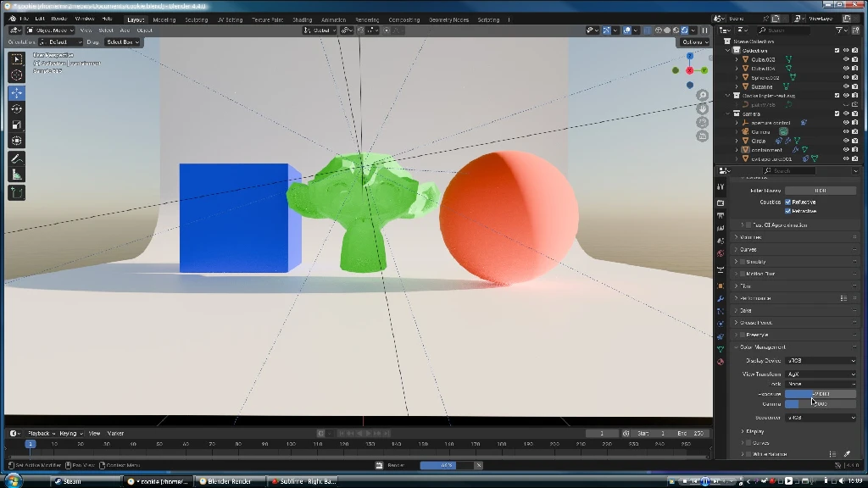Click the eyedropper icon beside White Balance
This screenshot has width=868, height=488.
[x=847, y=454]
